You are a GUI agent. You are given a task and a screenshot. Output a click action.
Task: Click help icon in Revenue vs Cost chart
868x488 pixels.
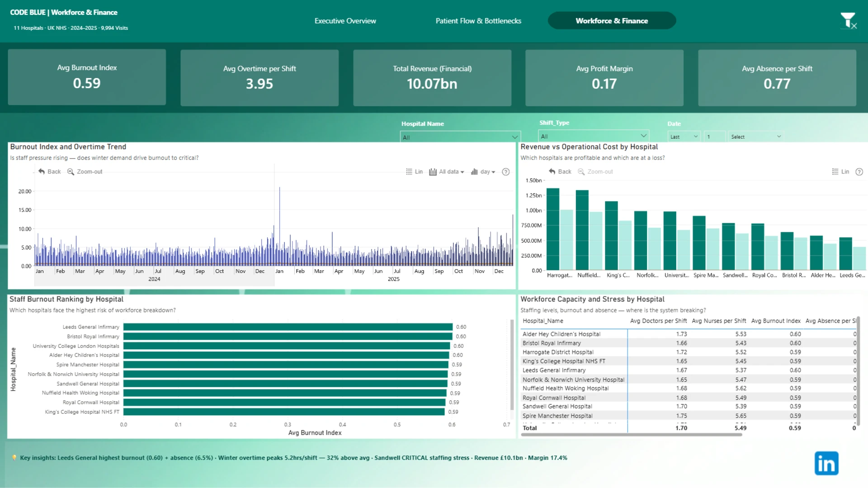(x=859, y=172)
